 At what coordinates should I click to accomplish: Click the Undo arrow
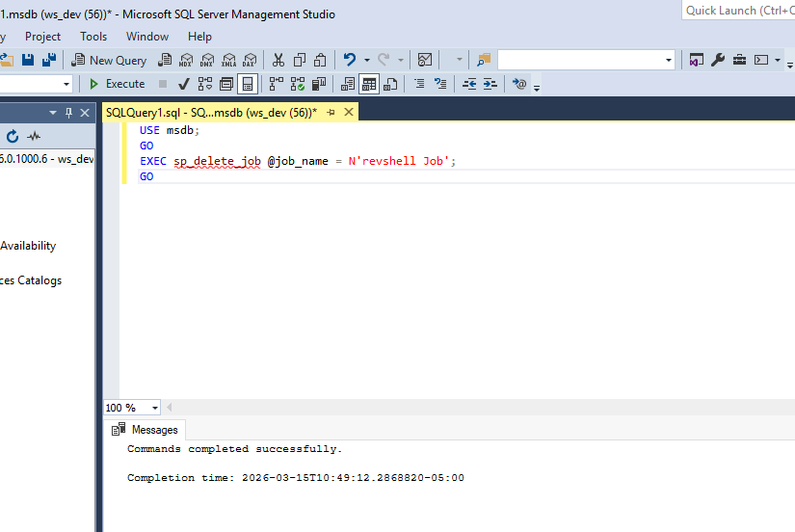(350, 60)
